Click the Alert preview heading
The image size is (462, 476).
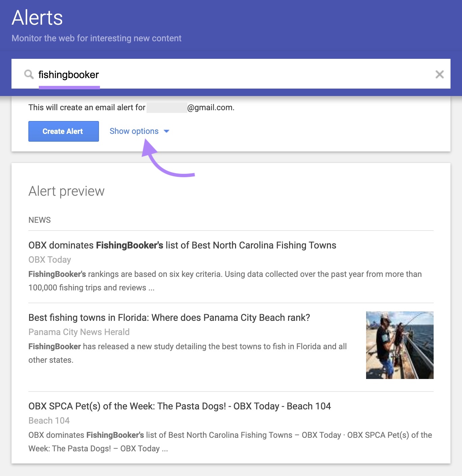click(x=66, y=191)
